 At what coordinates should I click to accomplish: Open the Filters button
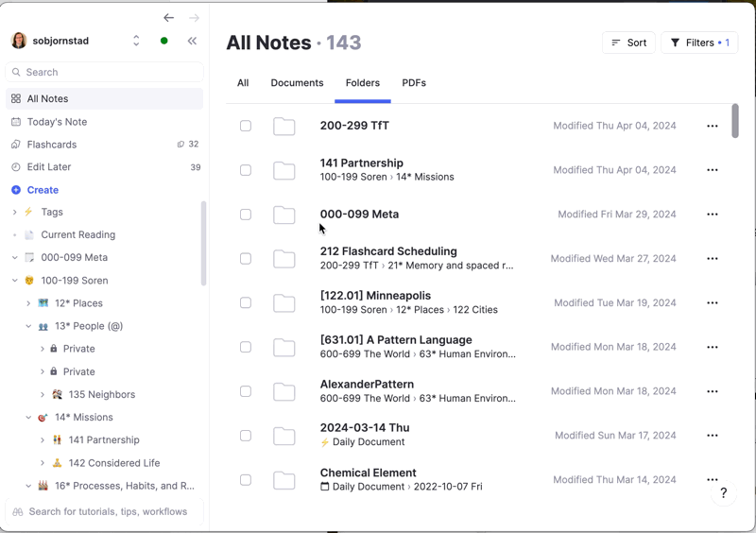point(699,43)
